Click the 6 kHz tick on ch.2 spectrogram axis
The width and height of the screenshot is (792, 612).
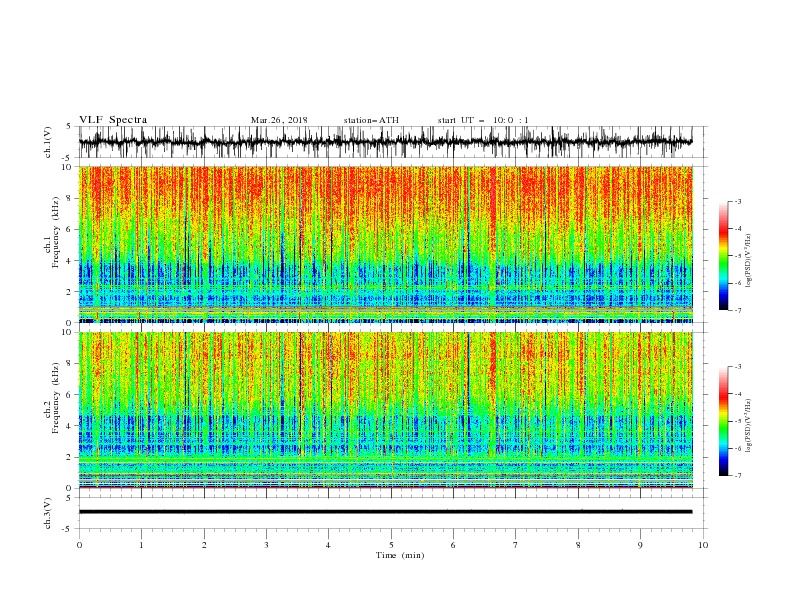tap(70, 395)
